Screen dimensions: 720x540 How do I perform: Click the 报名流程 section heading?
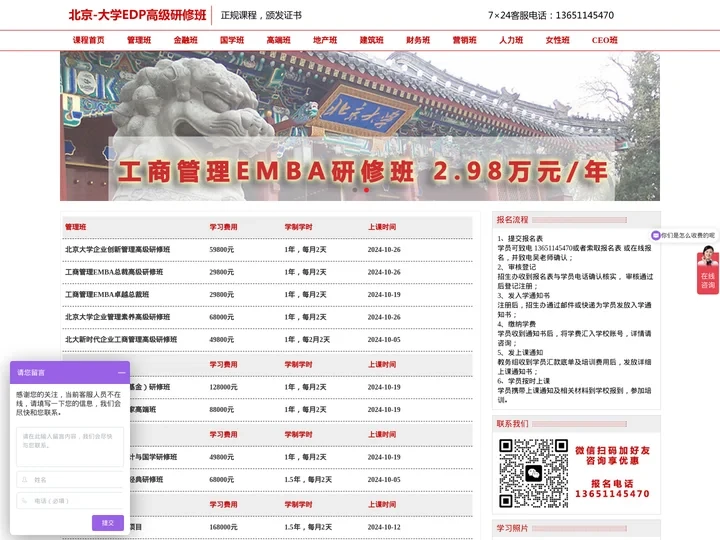point(512,219)
